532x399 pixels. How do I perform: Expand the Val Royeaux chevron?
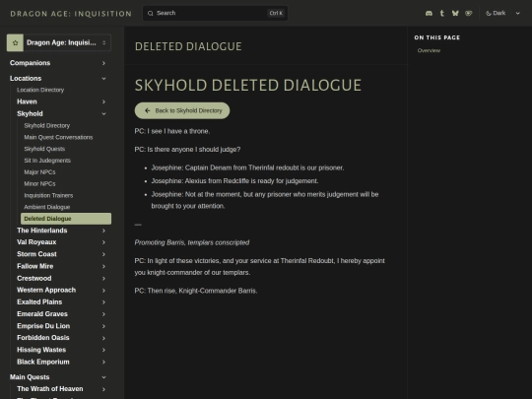click(103, 242)
